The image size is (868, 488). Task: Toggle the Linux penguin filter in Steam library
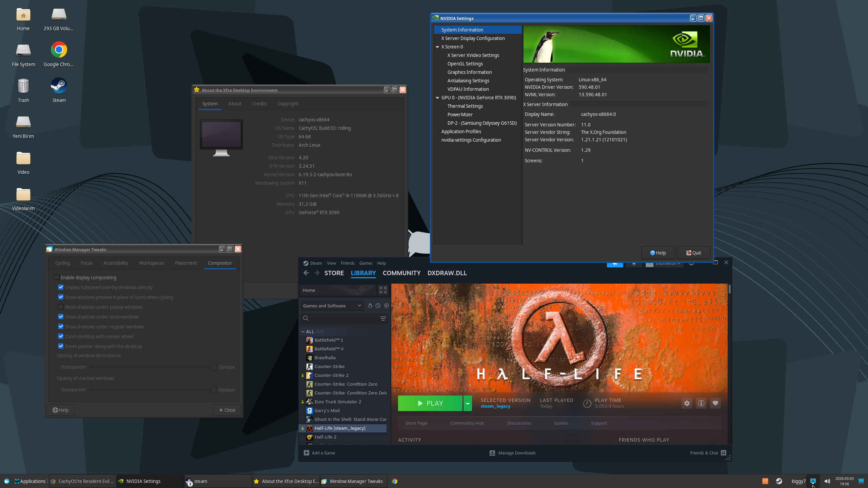(x=370, y=306)
